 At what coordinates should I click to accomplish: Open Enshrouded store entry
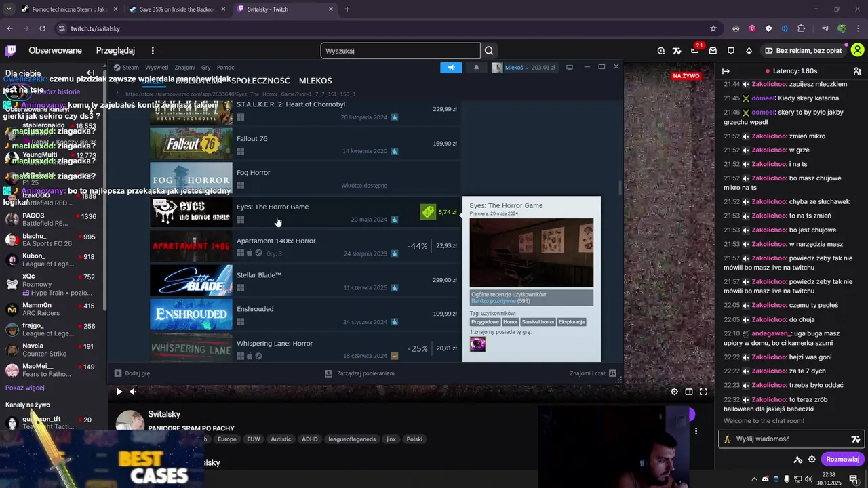click(304, 314)
